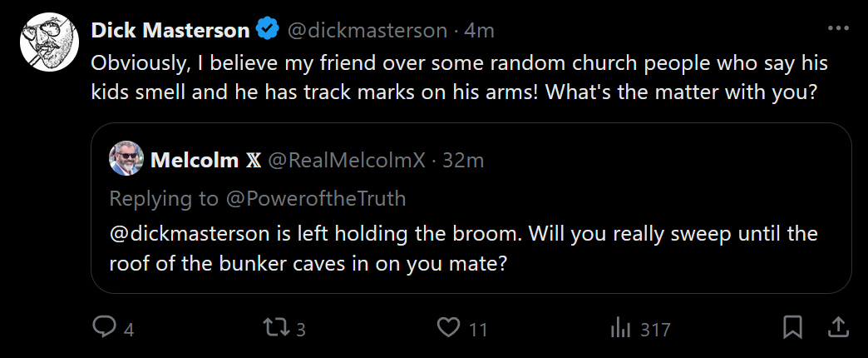Click the @dickmasterson mention in quoted text
The image size is (868, 358).
click(190, 233)
